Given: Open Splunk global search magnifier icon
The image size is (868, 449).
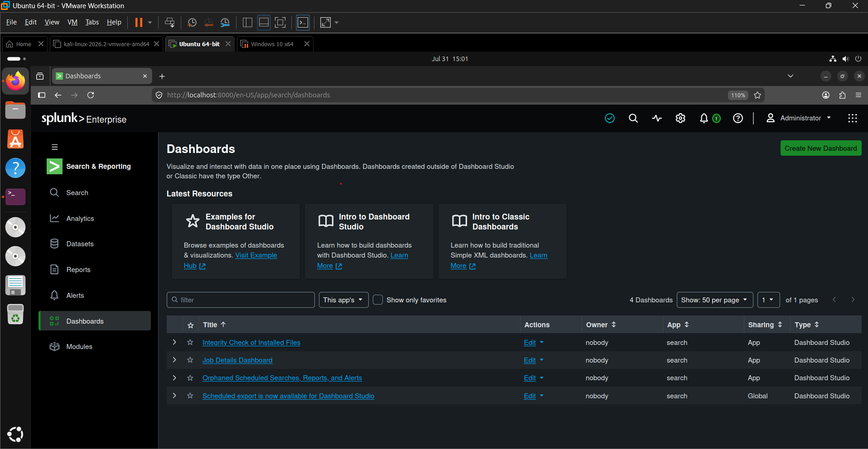Looking at the screenshot, I should 633,118.
